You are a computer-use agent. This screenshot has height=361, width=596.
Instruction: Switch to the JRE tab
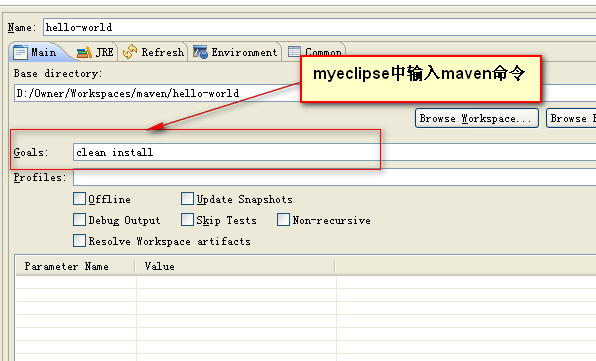click(95, 52)
